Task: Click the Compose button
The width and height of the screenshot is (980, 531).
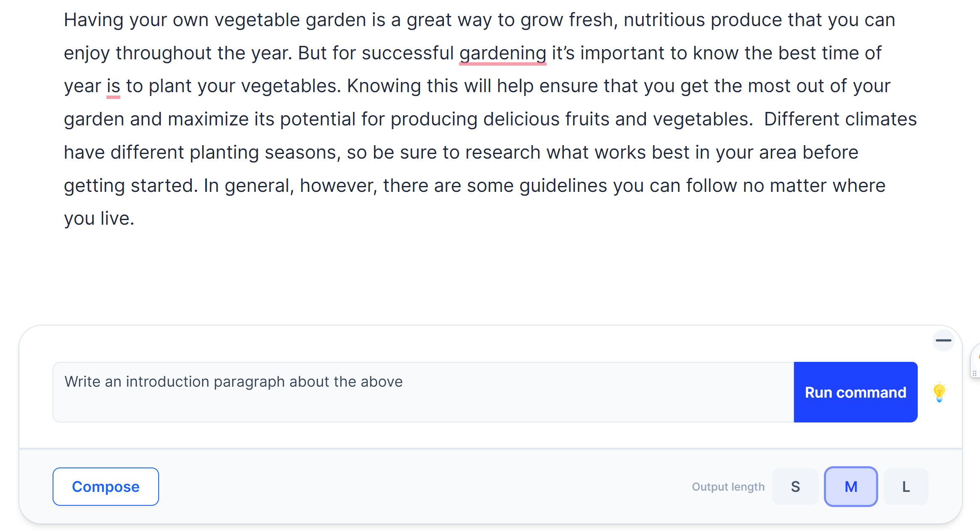Action: (106, 486)
